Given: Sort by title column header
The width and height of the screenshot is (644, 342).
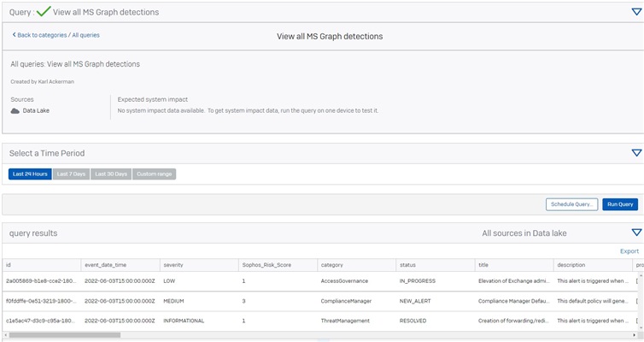Looking at the screenshot, I should (514, 265).
